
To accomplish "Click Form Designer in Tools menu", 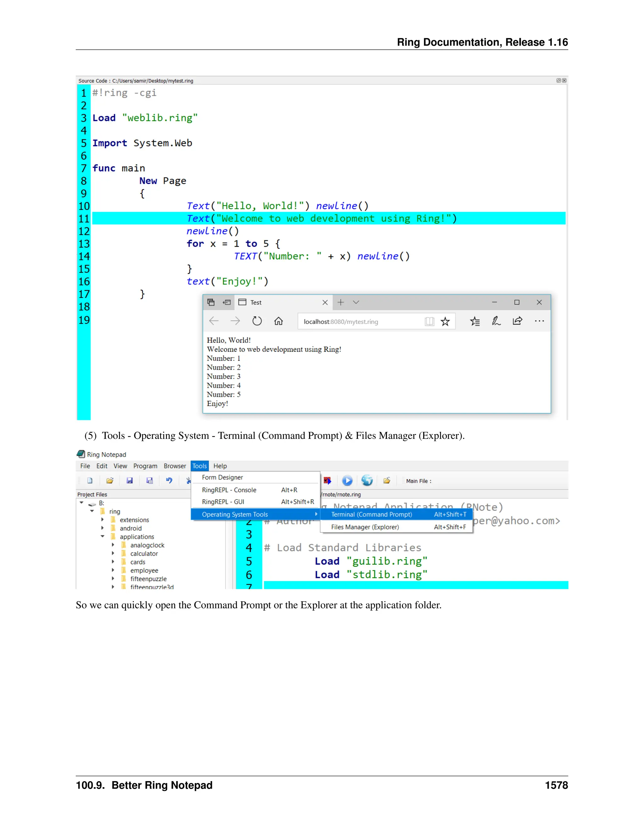I will point(222,477).
